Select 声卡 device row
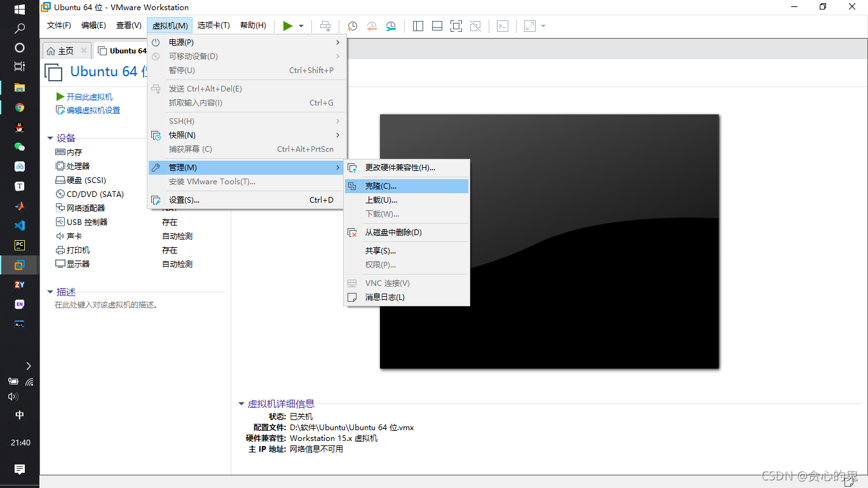The image size is (868, 488). click(74, 236)
